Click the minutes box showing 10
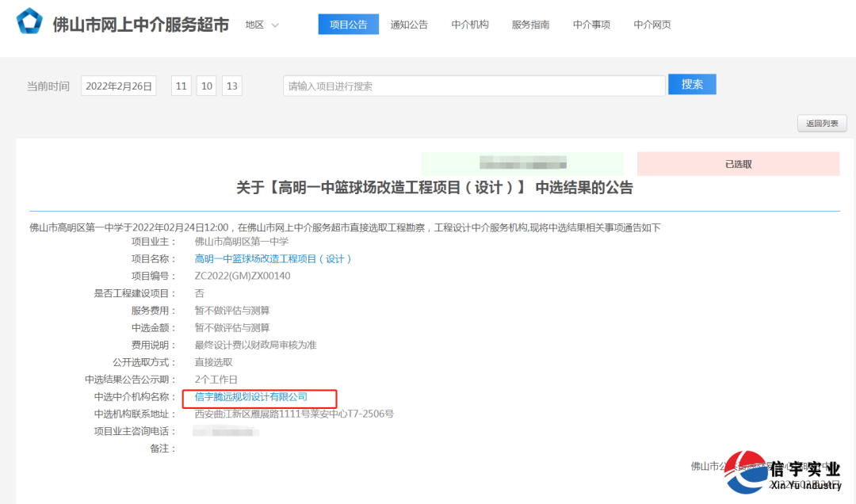The height and width of the screenshot is (504, 856). (207, 86)
